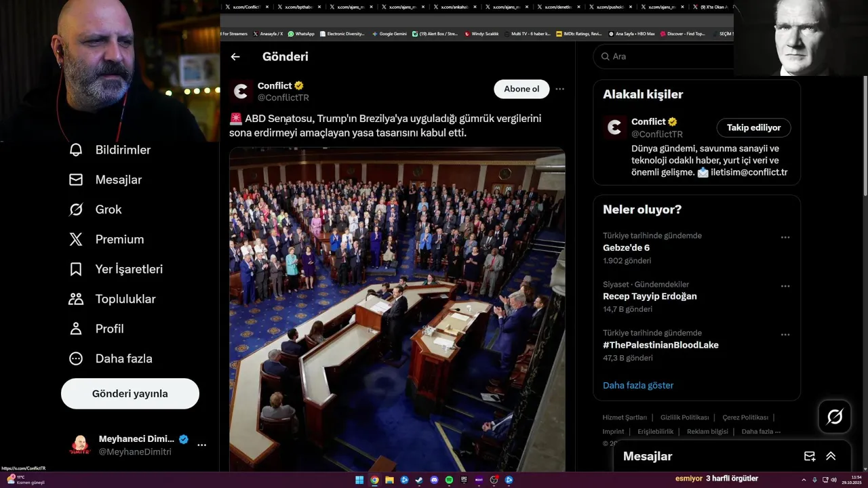The width and height of the screenshot is (868, 488).
Task: Open File Explorer from the taskbar
Action: 389,480
